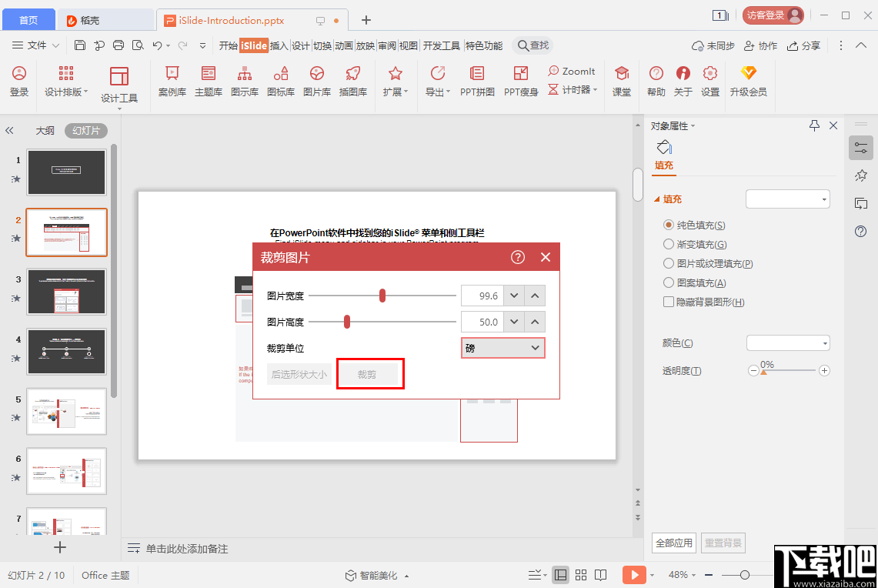Screen dimensions: 878x588
Task: Click 全部应用 to apply to all
Action: [x=673, y=543]
